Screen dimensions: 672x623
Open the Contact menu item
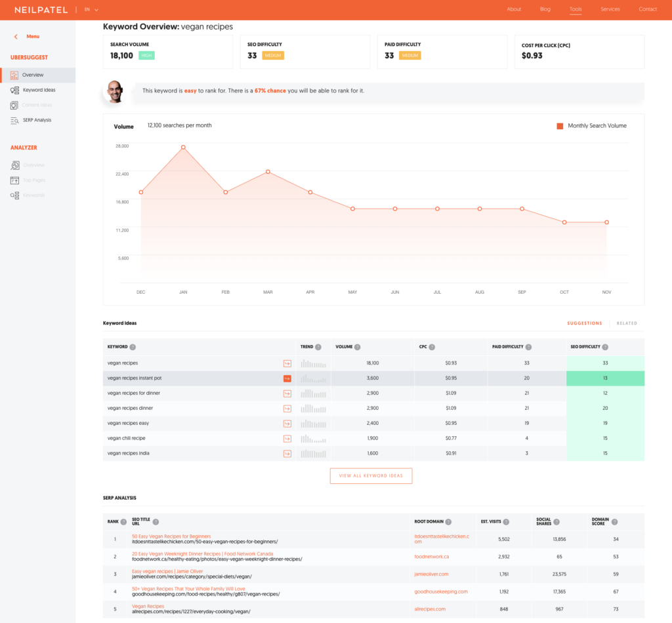[x=648, y=9]
